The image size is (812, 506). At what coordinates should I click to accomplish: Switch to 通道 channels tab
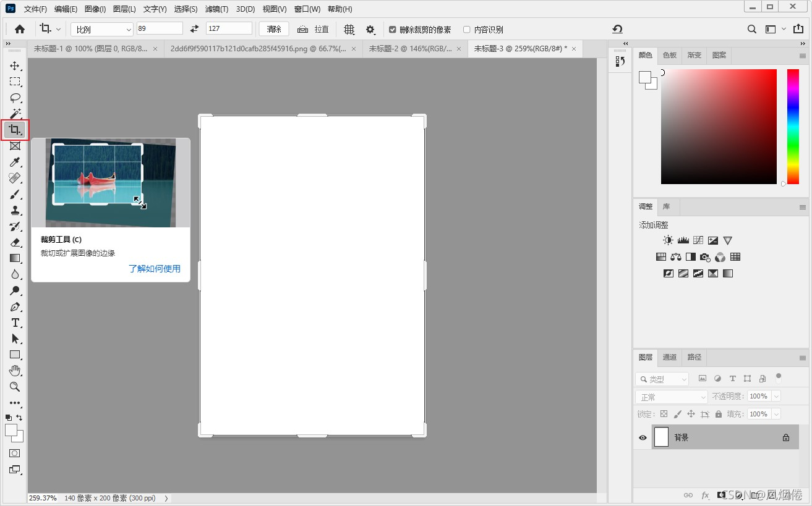click(x=670, y=357)
